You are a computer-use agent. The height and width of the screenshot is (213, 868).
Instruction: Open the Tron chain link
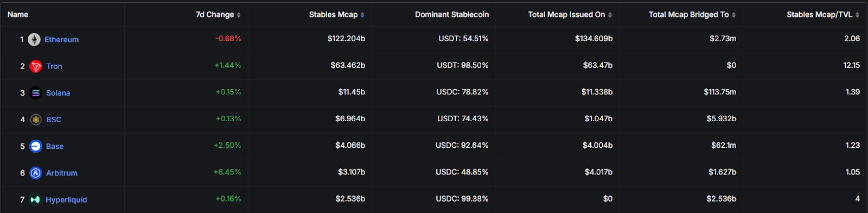tap(54, 66)
